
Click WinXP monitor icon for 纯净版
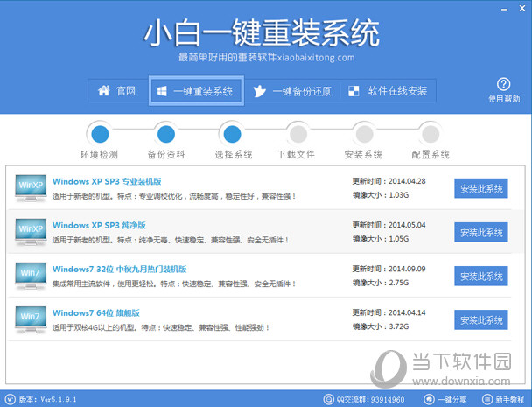point(31,231)
